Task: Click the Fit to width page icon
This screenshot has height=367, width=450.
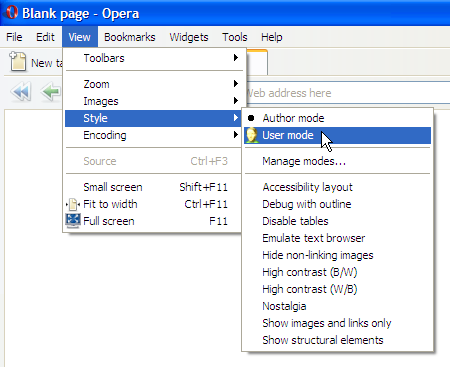Action: [x=73, y=204]
